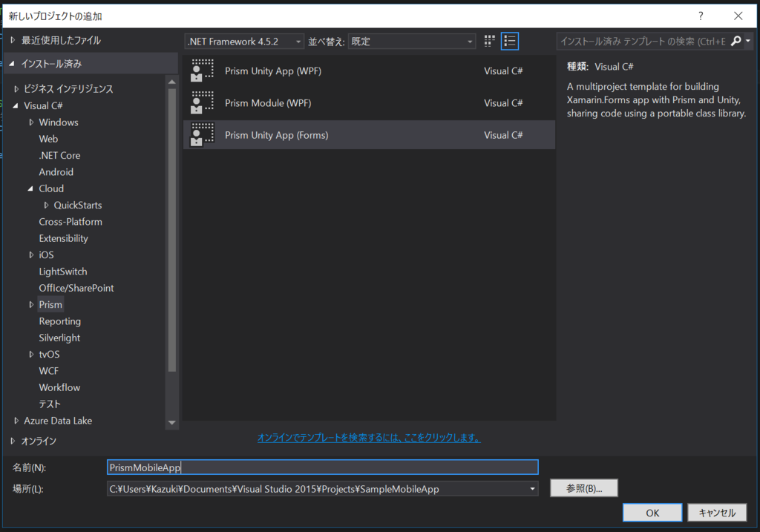Select the Extensibility category
The width and height of the screenshot is (760, 532).
(64, 238)
